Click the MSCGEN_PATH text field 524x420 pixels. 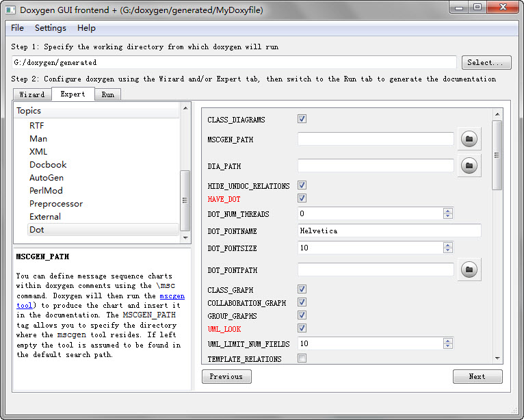[376, 139]
